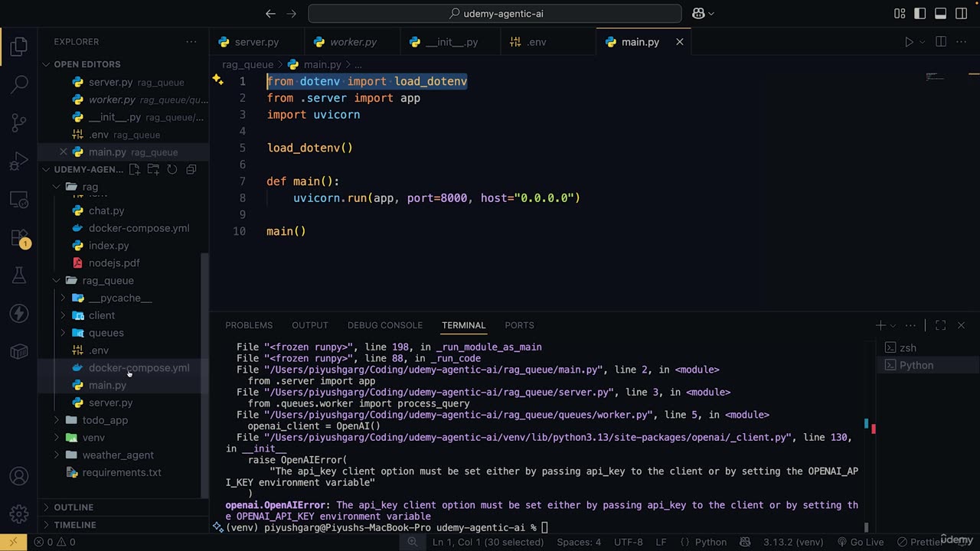Split the editor to the right
The image size is (980, 551).
click(941, 42)
